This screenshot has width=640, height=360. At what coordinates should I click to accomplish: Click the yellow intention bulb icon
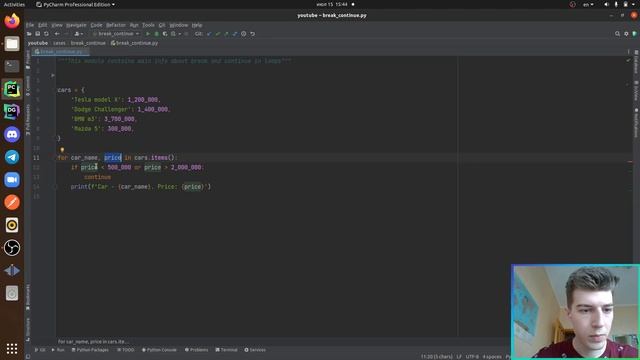click(x=62, y=150)
